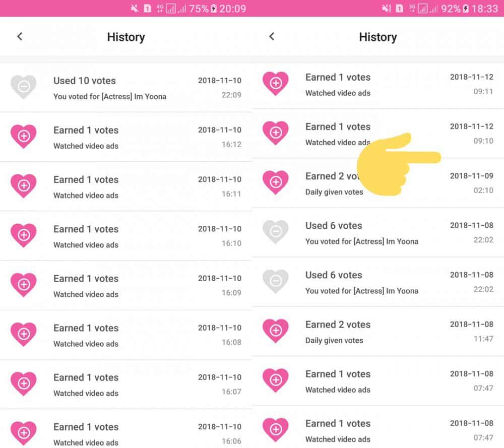Click pink heart beside Earned 2 votes at 11:47
Screen dimensions: 504x448
click(x=276, y=331)
